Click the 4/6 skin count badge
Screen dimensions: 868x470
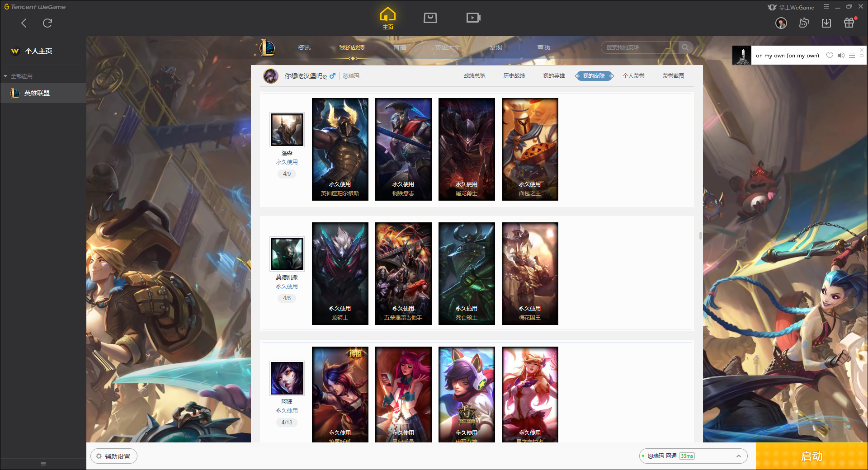pyautogui.click(x=287, y=298)
